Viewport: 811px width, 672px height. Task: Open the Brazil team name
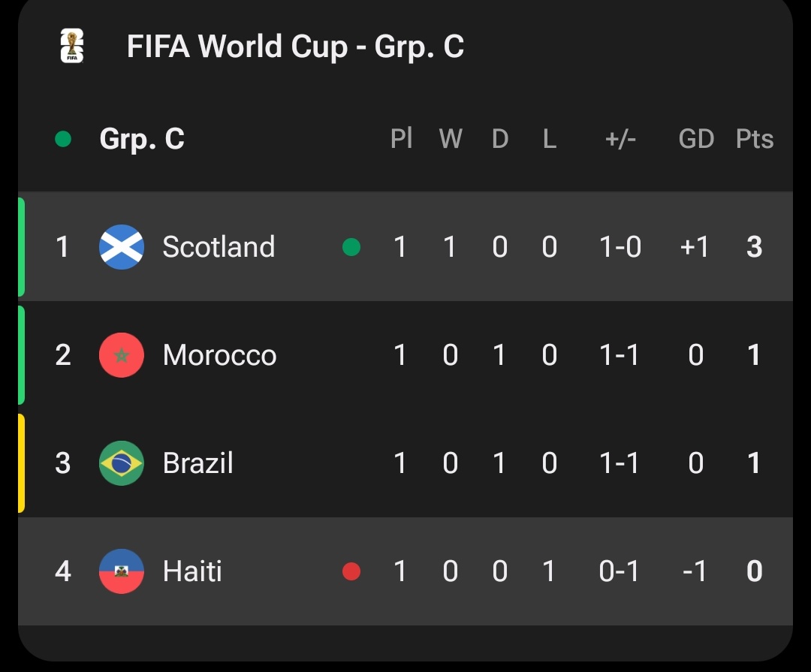pos(198,463)
